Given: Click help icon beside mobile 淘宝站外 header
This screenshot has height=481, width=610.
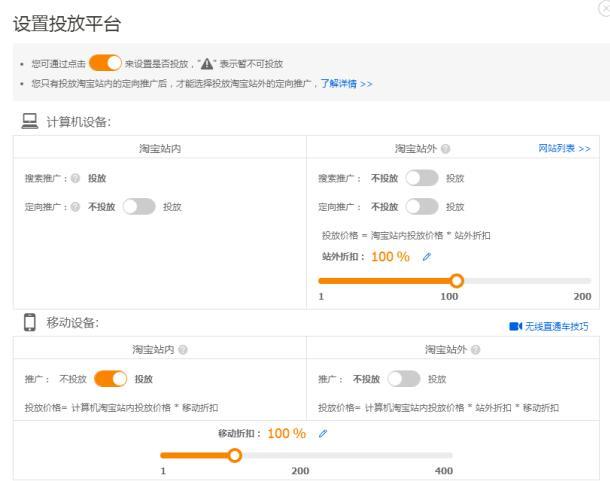Looking at the screenshot, I should click(475, 350).
